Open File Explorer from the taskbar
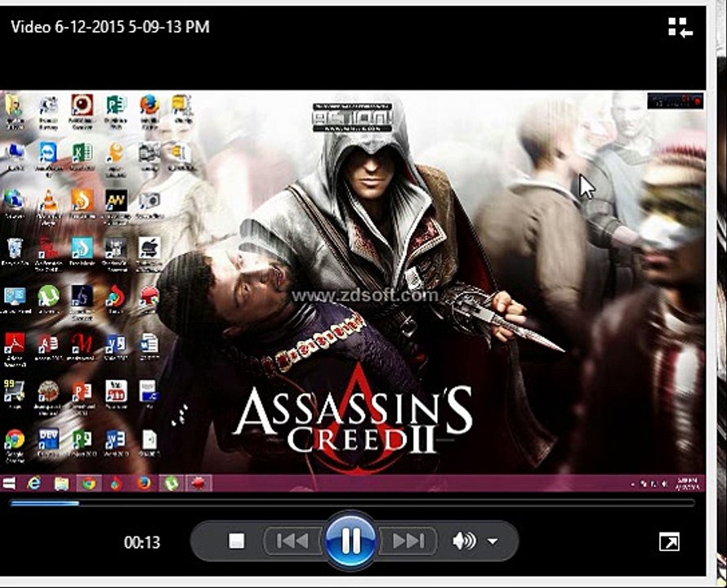Viewport: 727px width, 588px height. point(61,483)
